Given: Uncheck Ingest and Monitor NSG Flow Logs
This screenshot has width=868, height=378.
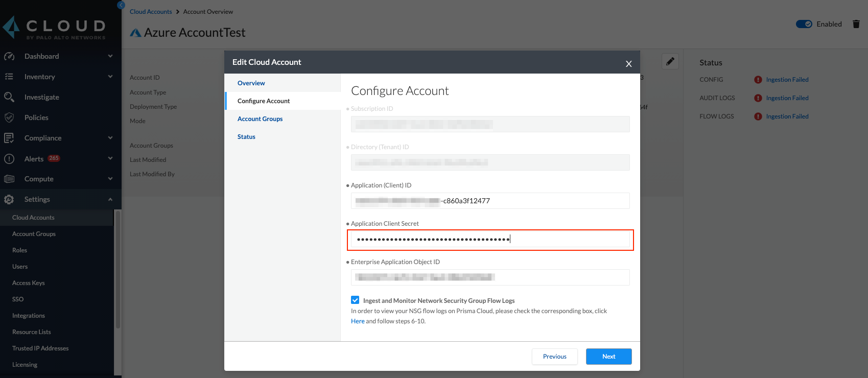Looking at the screenshot, I should tap(355, 300).
